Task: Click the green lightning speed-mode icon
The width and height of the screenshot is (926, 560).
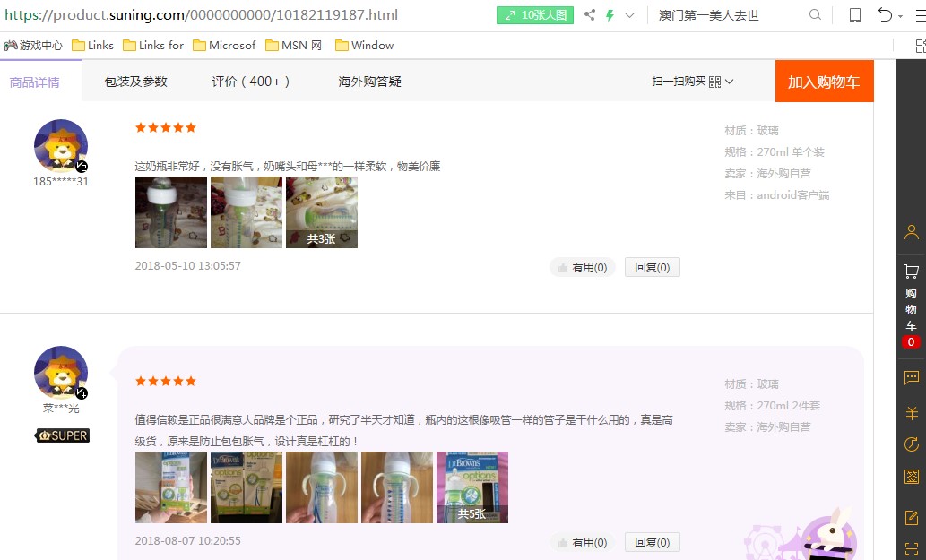Action: [610, 15]
